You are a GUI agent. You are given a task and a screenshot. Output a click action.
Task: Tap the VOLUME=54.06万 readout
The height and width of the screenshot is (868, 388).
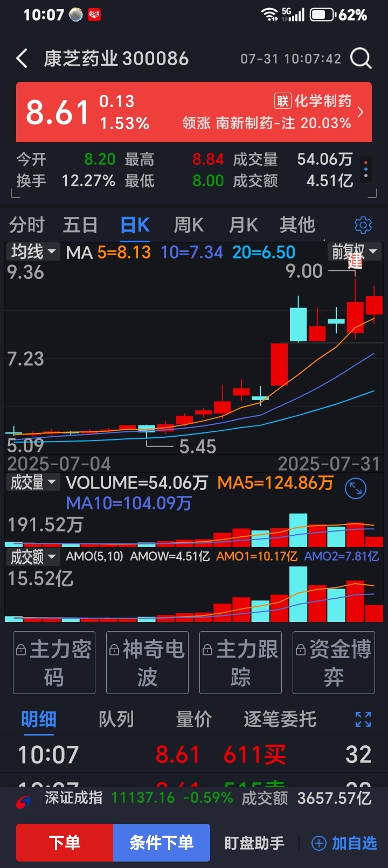click(x=137, y=482)
